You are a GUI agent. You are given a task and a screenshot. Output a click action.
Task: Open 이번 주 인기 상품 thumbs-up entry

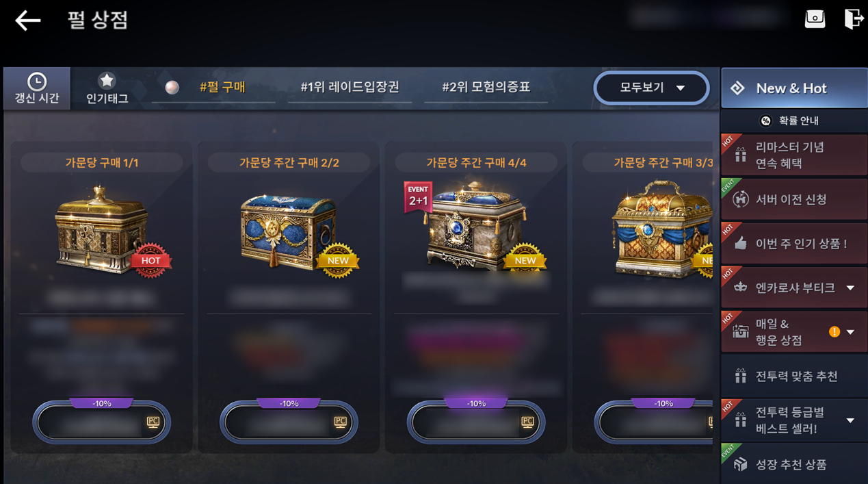coord(794,243)
